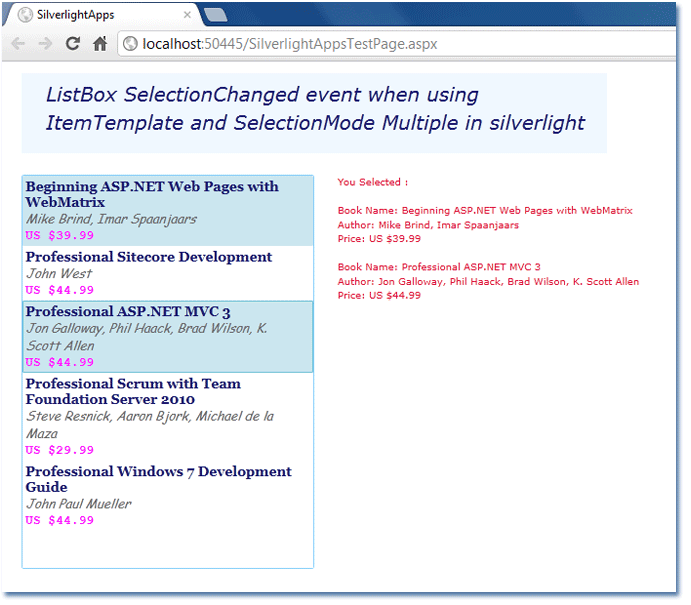Click the result line Price: US $44.99
Image resolution: width=691 pixels, height=605 pixels.
379,296
